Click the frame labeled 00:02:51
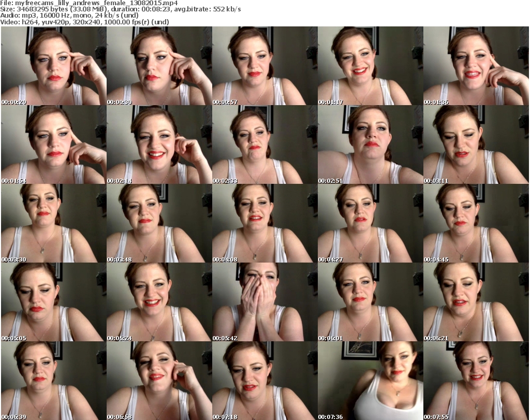Screen dimensions: 530x420 (370, 144)
